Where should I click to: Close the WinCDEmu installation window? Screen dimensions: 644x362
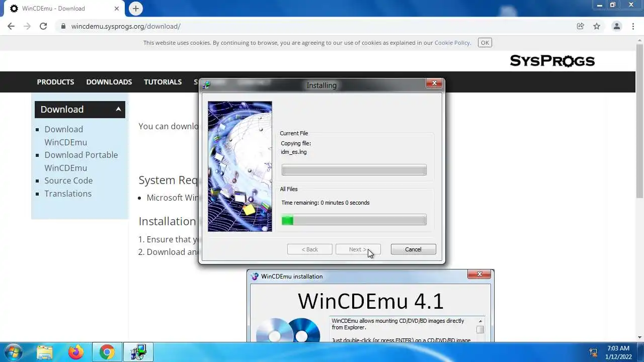pos(479,275)
